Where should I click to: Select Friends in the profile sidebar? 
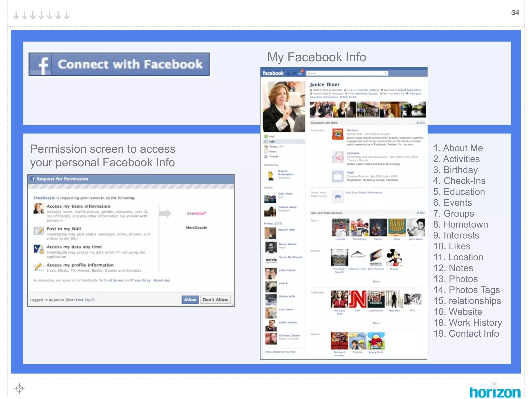tap(271, 156)
